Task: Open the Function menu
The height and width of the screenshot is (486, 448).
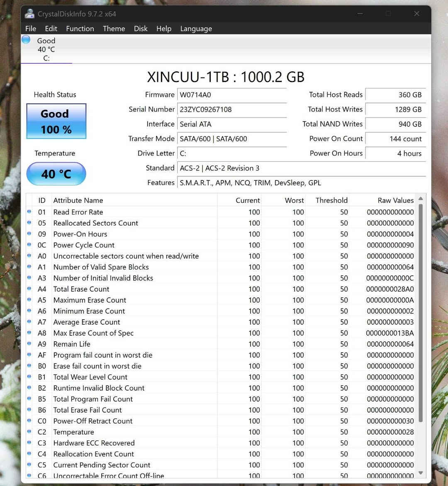Action: tap(80, 29)
